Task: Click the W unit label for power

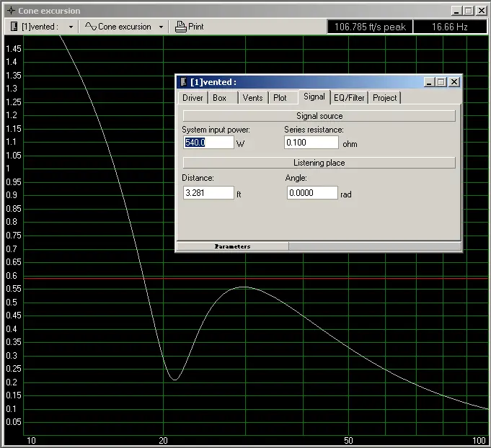Action: coord(241,144)
